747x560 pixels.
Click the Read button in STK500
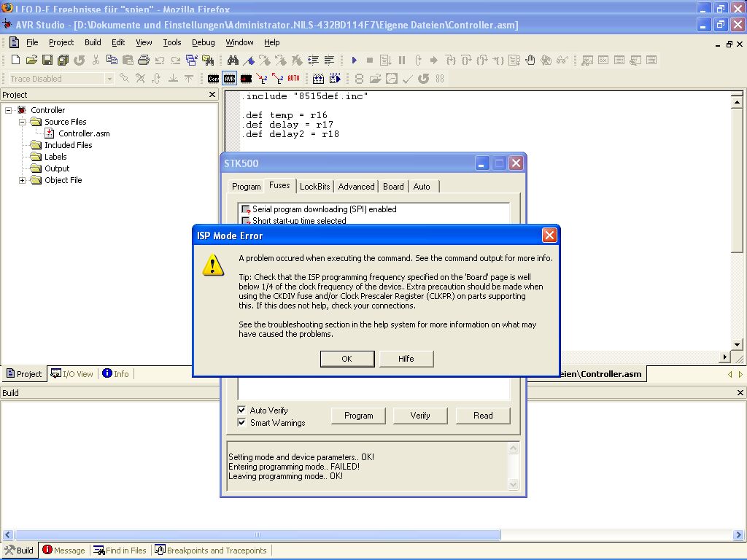click(483, 415)
